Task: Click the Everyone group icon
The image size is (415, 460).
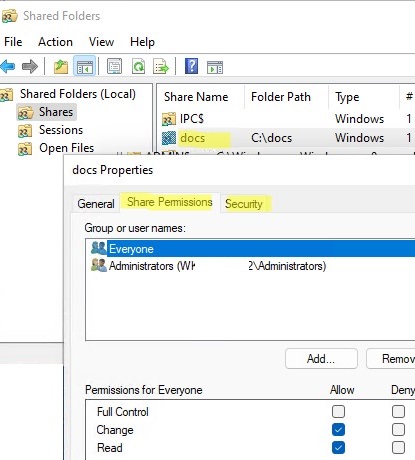Action: click(x=99, y=248)
